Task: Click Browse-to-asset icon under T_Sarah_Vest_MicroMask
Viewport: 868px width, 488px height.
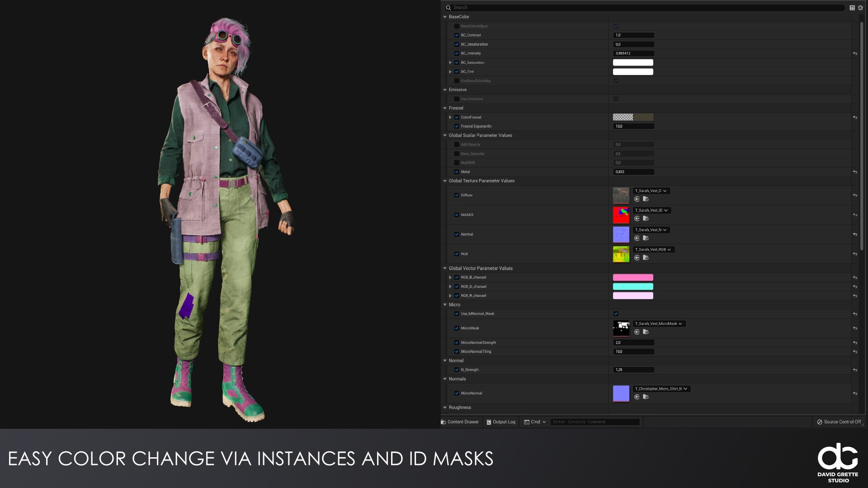Action: (646, 332)
